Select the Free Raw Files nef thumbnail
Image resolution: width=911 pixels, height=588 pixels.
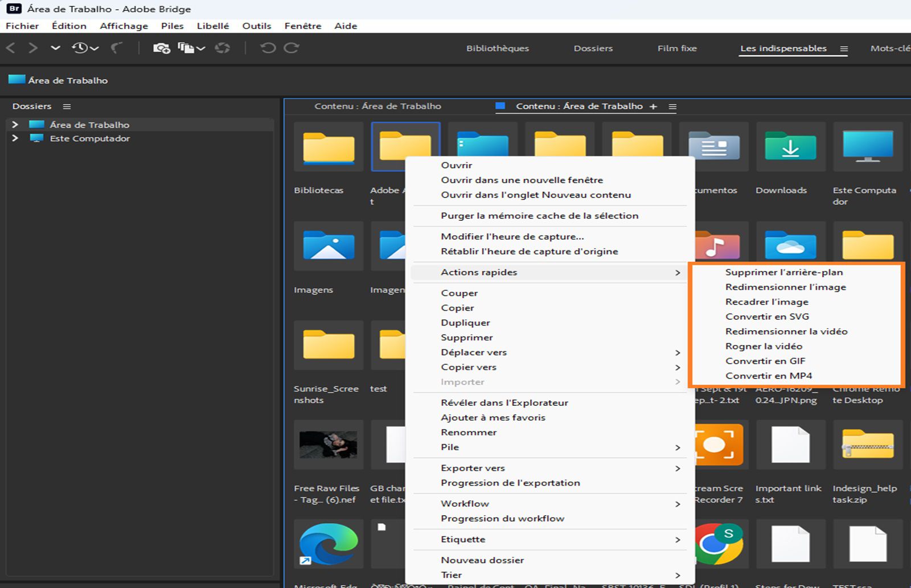pyautogui.click(x=329, y=445)
